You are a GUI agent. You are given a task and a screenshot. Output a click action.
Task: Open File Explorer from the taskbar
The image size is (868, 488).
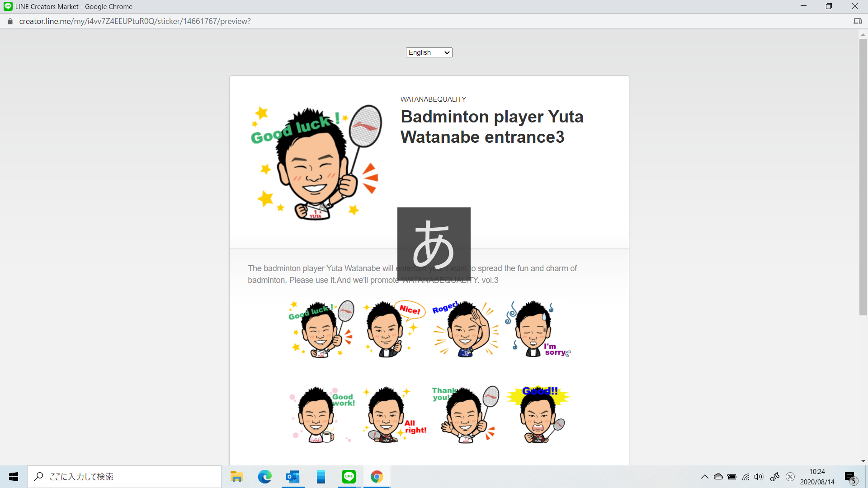tap(236, 477)
